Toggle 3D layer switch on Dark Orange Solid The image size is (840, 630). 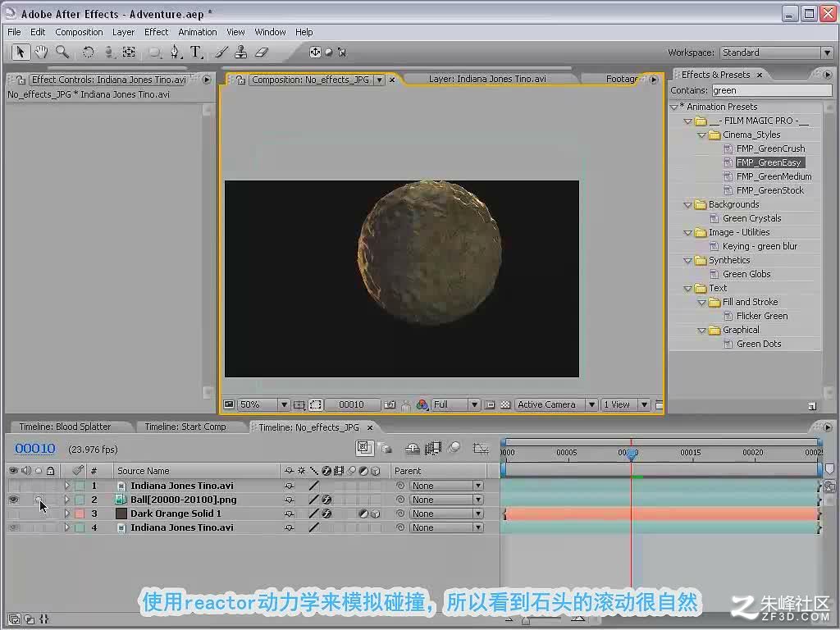[x=375, y=514]
